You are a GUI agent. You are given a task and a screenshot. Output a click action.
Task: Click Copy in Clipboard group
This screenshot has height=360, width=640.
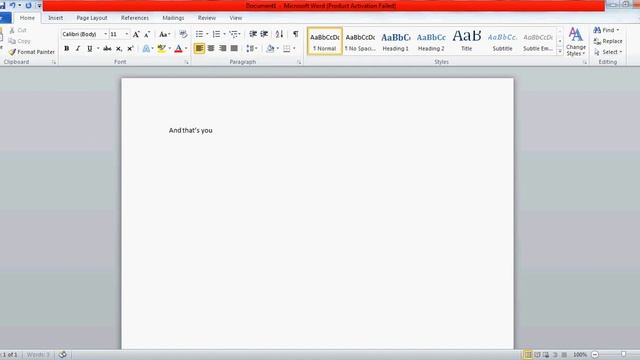coord(19,41)
